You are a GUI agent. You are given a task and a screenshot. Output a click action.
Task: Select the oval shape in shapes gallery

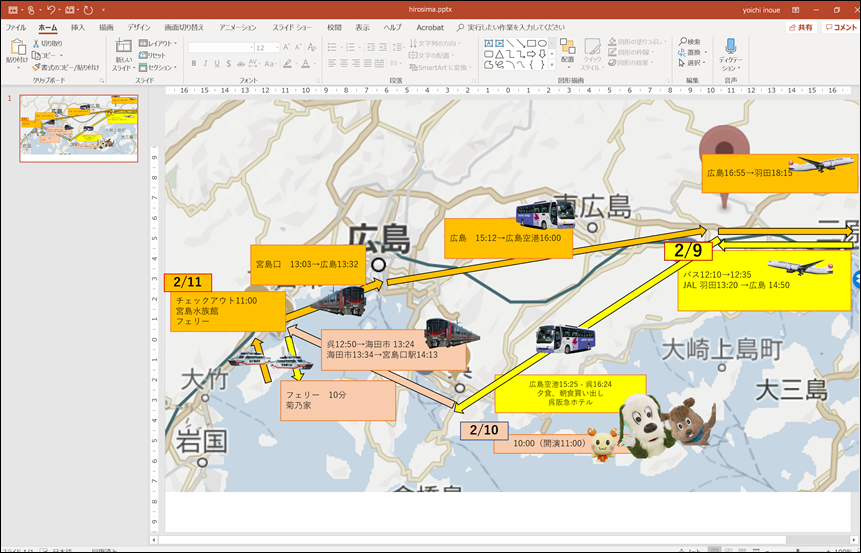pyautogui.click(x=542, y=43)
